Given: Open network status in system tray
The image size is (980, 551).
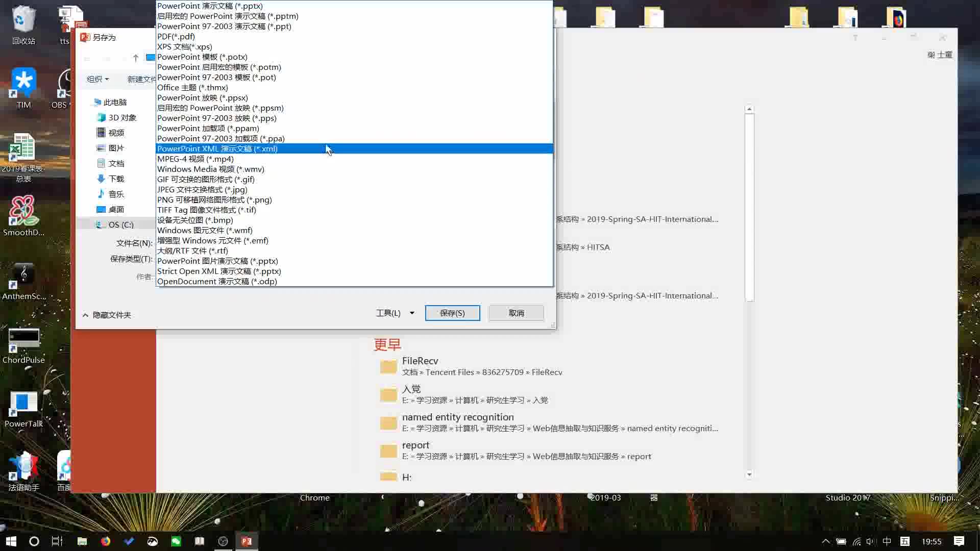Looking at the screenshot, I should (x=856, y=541).
